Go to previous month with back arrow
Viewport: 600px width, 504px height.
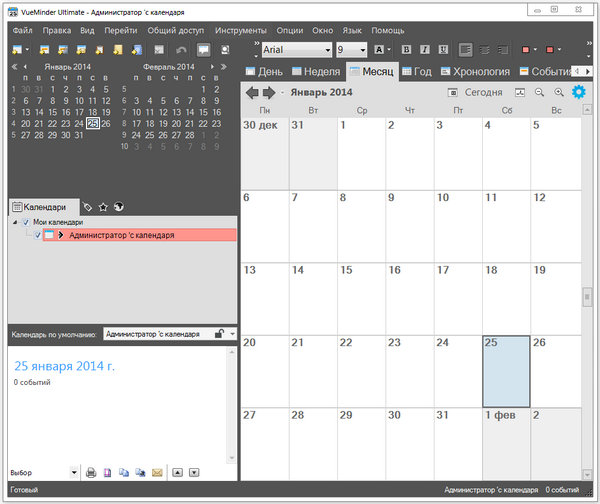click(253, 93)
